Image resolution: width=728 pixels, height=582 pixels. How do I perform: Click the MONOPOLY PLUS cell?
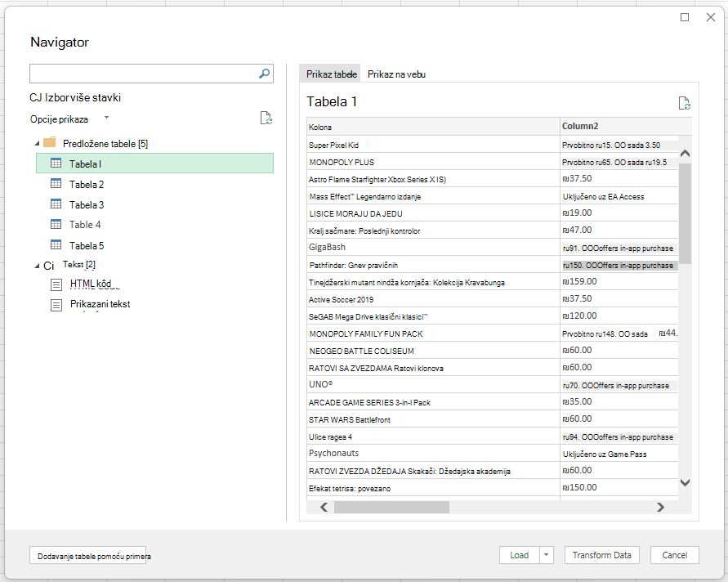coord(433,162)
